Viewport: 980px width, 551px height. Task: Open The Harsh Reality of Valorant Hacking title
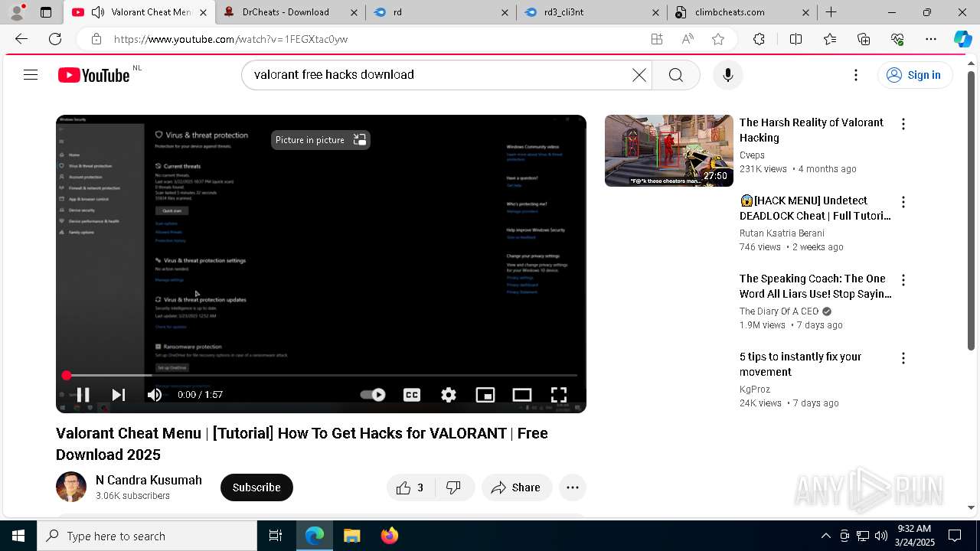pyautogui.click(x=811, y=130)
